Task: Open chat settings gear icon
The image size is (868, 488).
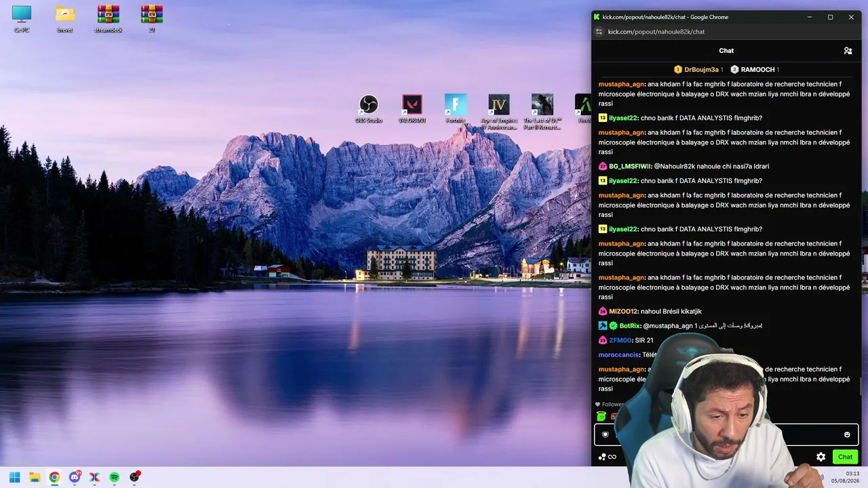Action: pyautogui.click(x=821, y=457)
